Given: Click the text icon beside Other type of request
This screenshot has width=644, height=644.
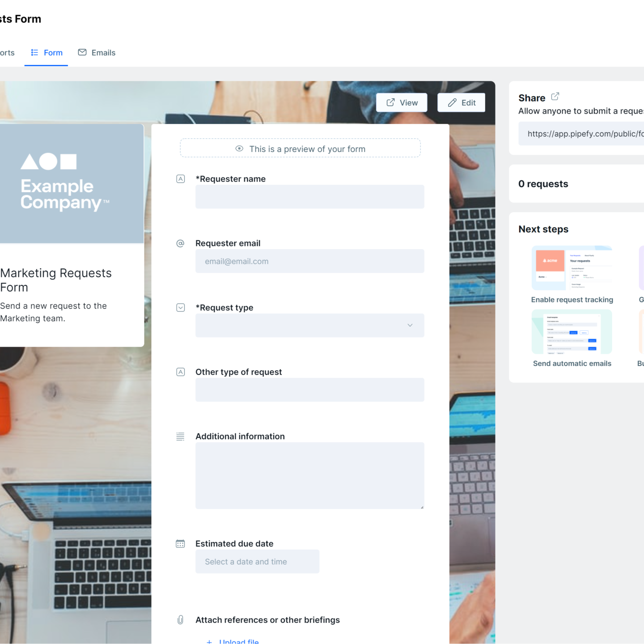Looking at the screenshot, I should pyautogui.click(x=181, y=372).
